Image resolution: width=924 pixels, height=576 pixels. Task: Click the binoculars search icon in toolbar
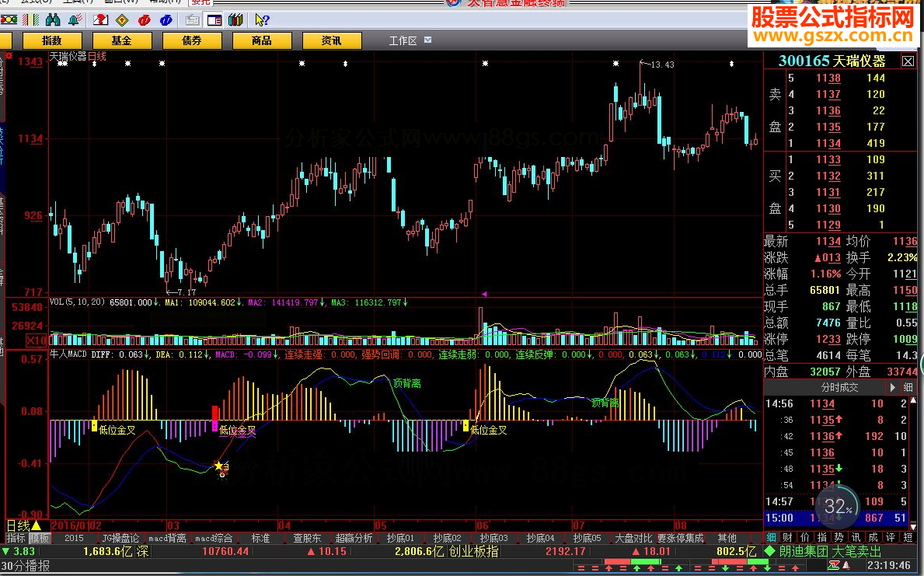point(53,20)
